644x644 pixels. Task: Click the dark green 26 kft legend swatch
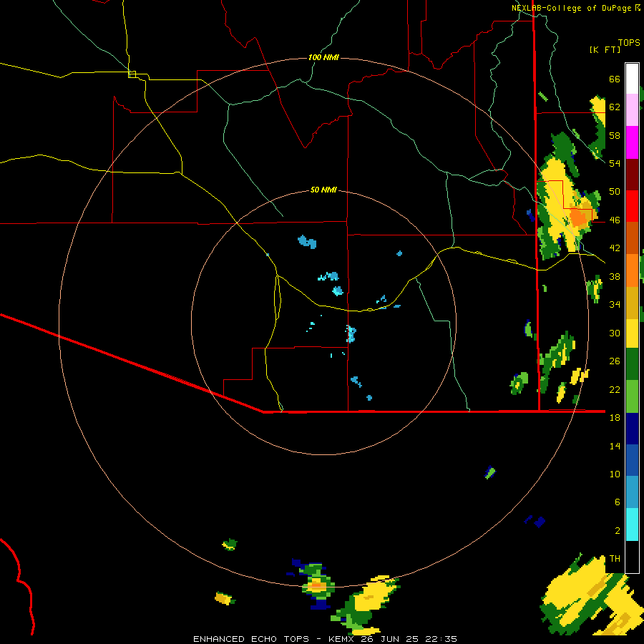pyautogui.click(x=632, y=364)
